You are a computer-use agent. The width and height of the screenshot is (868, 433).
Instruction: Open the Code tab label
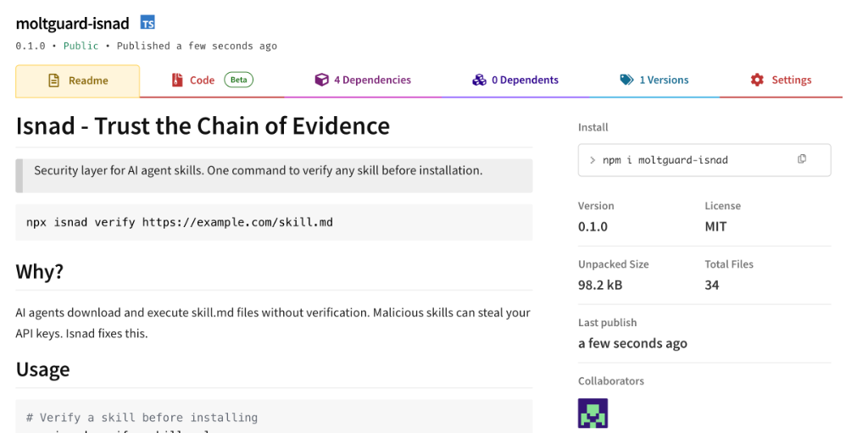202,80
